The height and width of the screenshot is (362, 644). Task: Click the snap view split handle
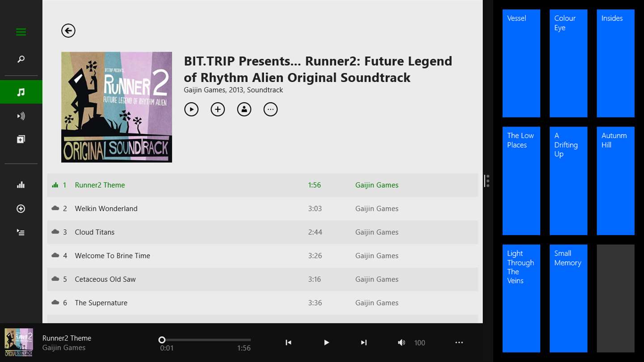[x=487, y=181]
